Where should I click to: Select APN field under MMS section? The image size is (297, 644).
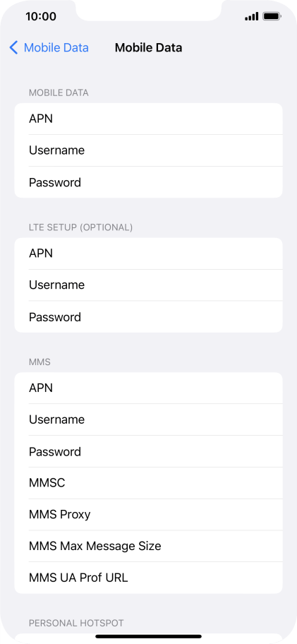(148, 388)
